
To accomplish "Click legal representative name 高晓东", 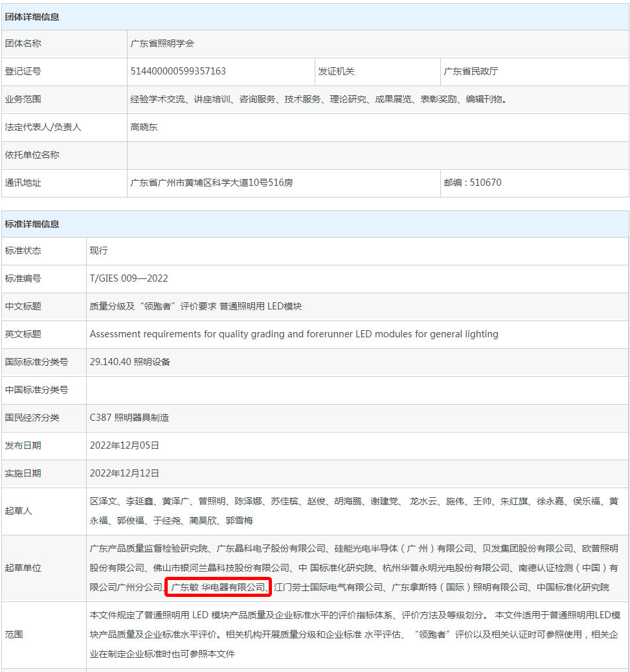I will pos(144,127).
